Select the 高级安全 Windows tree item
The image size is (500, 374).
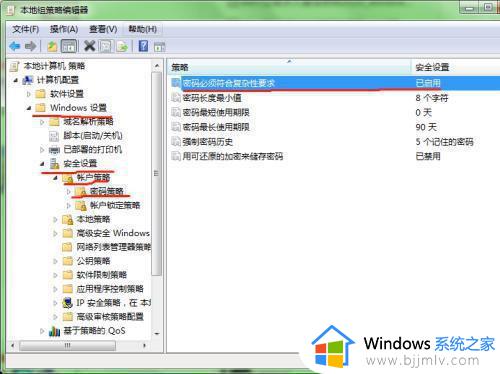[113, 233]
